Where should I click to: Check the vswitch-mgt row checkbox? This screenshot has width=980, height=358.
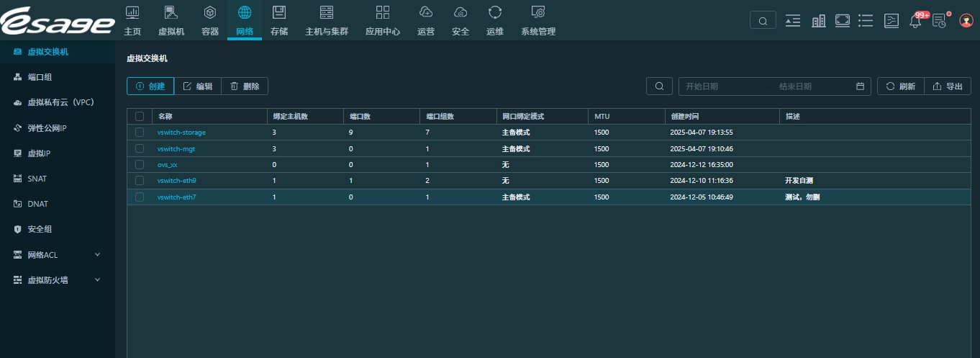[140, 148]
